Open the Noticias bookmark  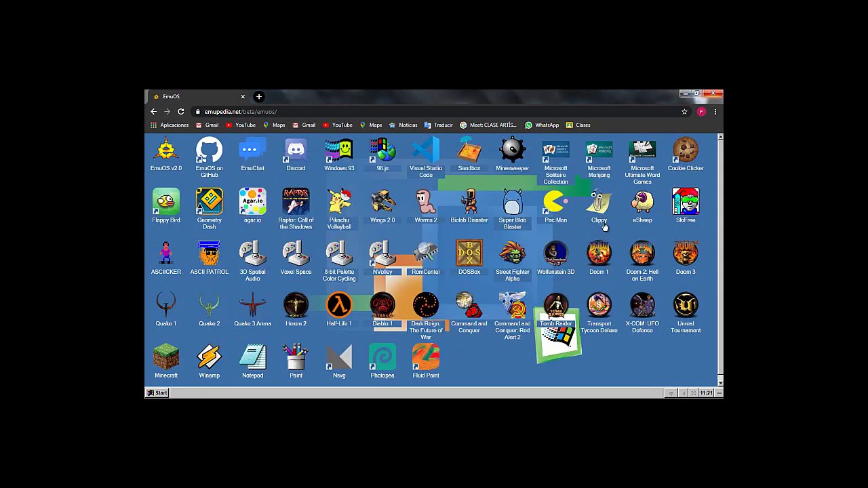(x=403, y=125)
